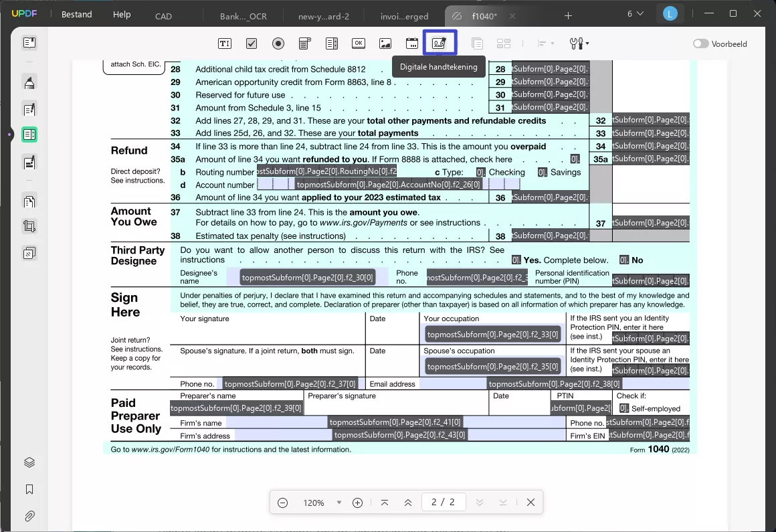Open the Help menu
Image resolution: width=776 pixels, height=532 pixels.
pyautogui.click(x=122, y=14)
